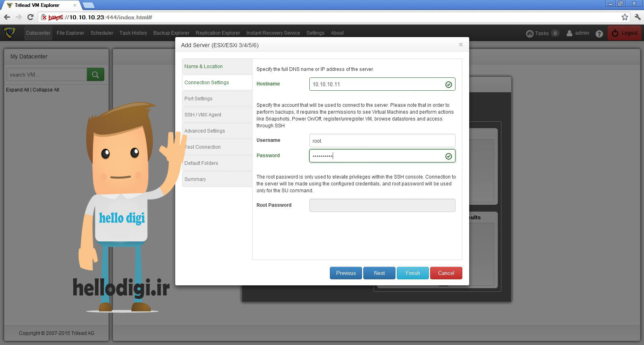Select Name & Location wizard step

click(217, 67)
